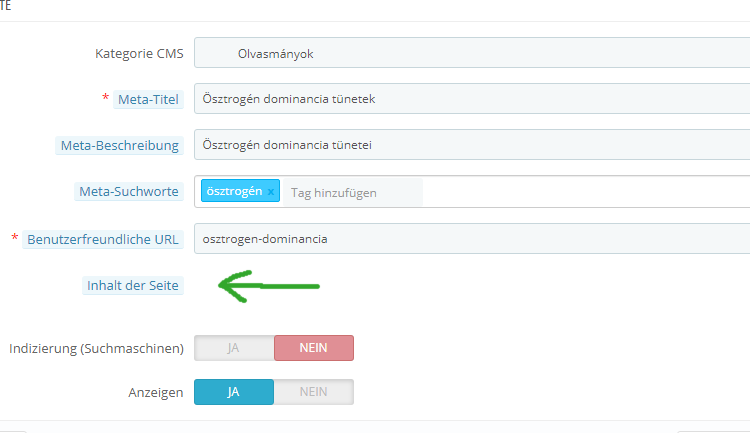Open the Kategorie CMS field showing Olvasmányok
Image resolution: width=750 pixels, height=433 pixels.
click(470, 53)
